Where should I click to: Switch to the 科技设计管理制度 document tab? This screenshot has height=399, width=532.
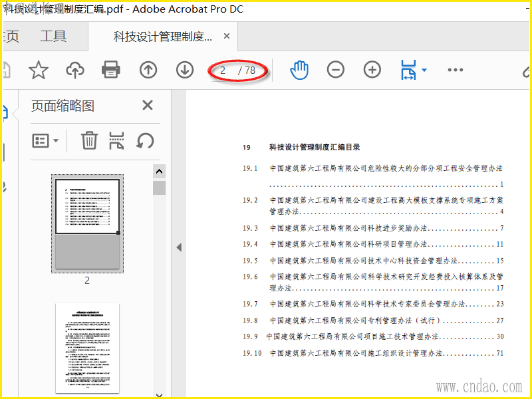tap(163, 37)
